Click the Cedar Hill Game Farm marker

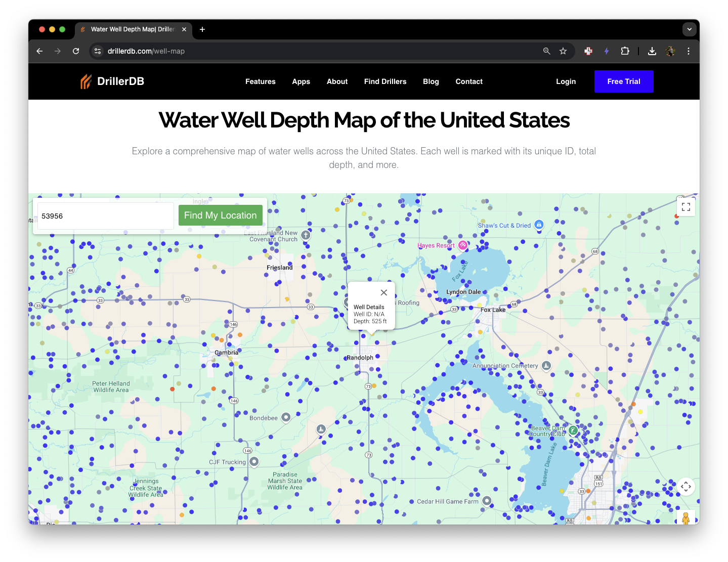click(487, 501)
